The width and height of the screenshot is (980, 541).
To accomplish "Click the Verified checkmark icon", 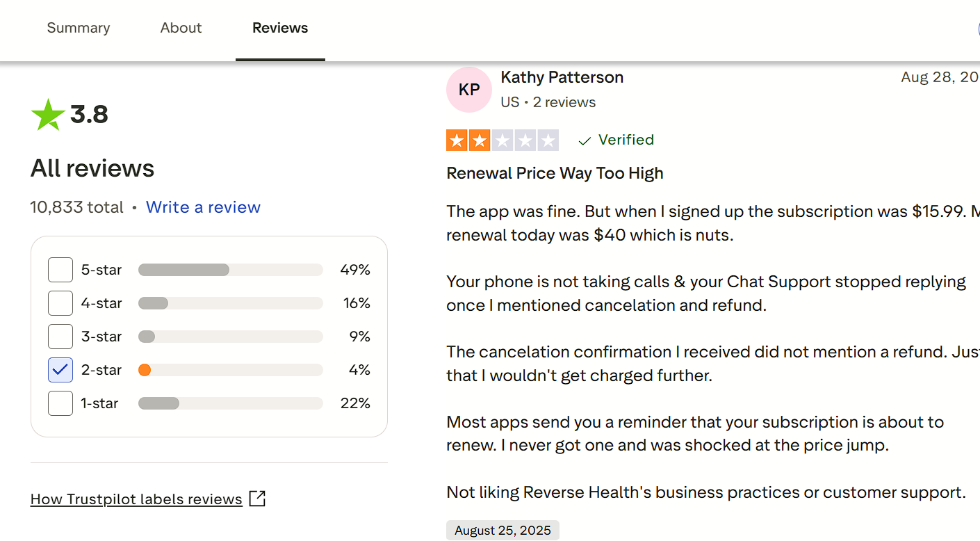I will (585, 140).
